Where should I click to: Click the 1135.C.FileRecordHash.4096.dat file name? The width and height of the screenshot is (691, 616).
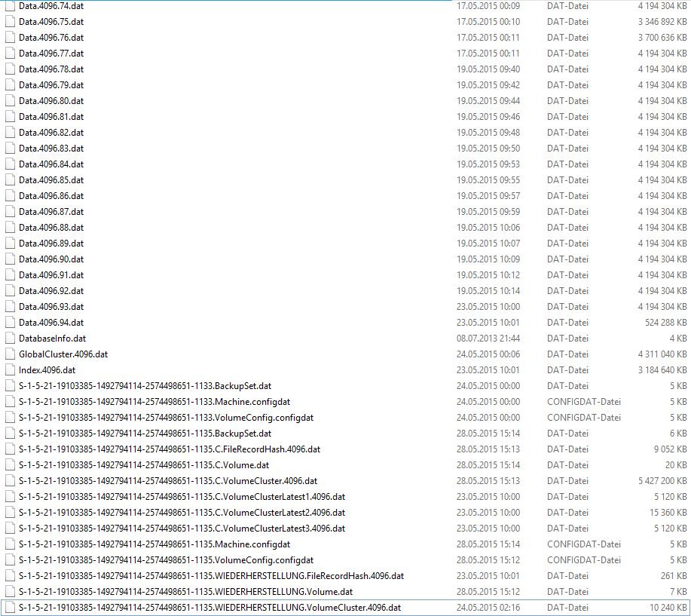(170, 449)
